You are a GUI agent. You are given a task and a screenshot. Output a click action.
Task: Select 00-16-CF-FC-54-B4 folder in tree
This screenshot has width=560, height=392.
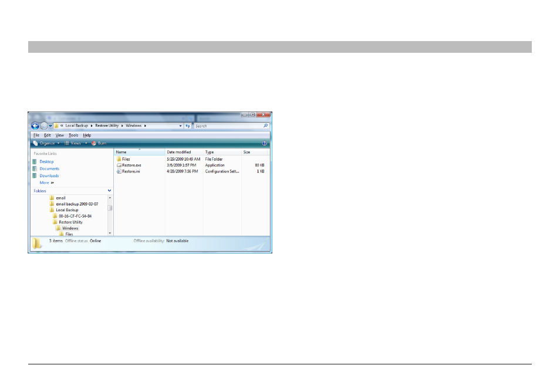click(x=75, y=216)
